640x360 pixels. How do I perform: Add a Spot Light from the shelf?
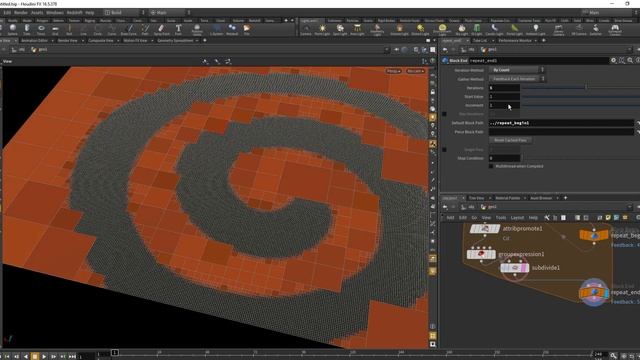pos(340,29)
